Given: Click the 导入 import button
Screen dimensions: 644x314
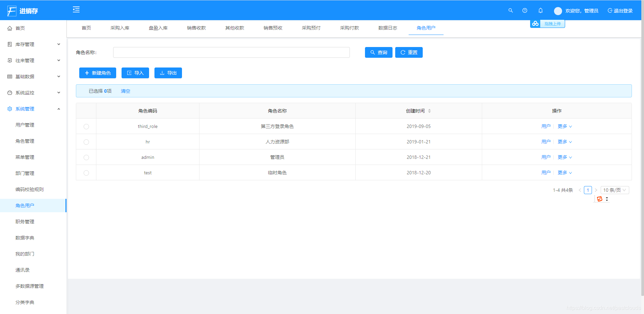Looking at the screenshot, I should (135, 73).
